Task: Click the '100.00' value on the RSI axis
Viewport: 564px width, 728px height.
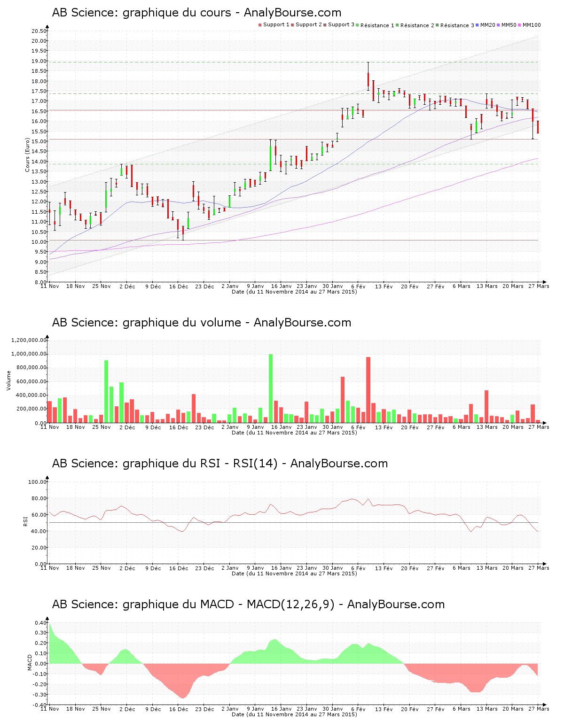Action: click(x=38, y=482)
